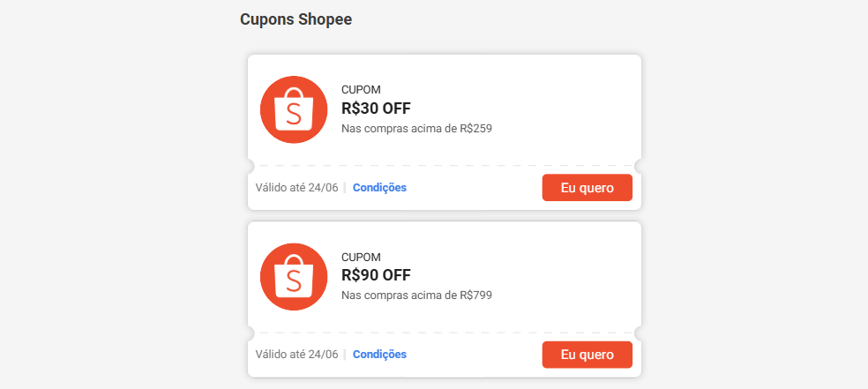868x389 pixels.
Task: Click Válido até 24/06 on the R$90 coupon
Action: pyautogui.click(x=296, y=355)
